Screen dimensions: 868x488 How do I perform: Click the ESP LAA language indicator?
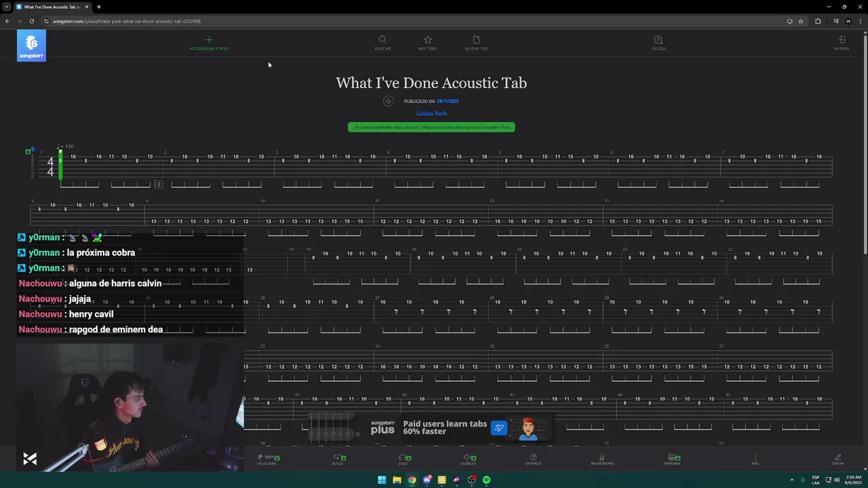click(816, 480)
